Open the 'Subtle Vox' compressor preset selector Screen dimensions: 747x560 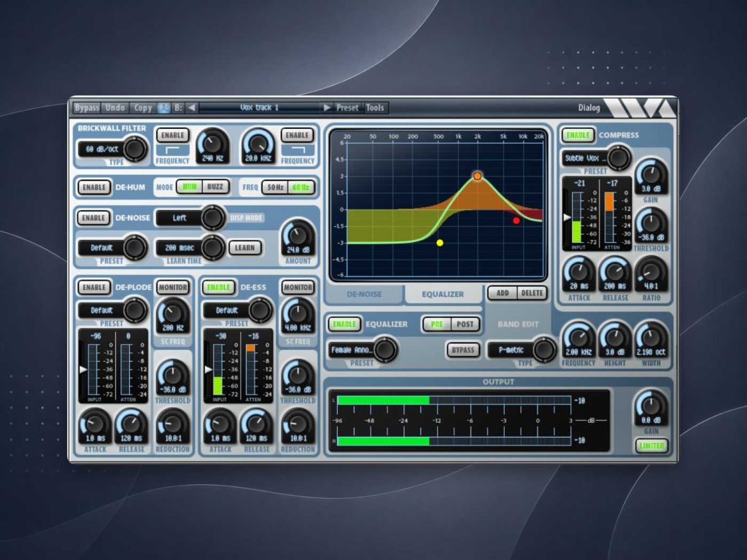597,158
